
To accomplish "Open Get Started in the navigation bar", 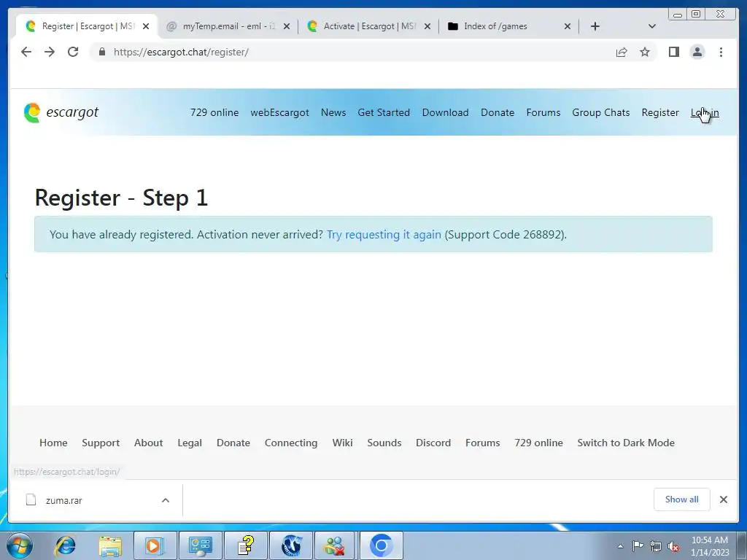I will pos(384,112).
